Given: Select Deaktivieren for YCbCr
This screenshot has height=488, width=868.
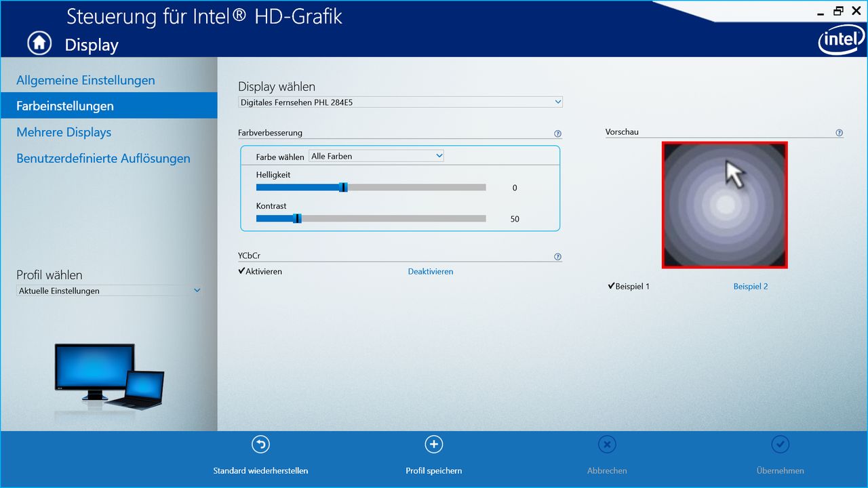Looking at the screenshot, I should (x=431, y=271).
